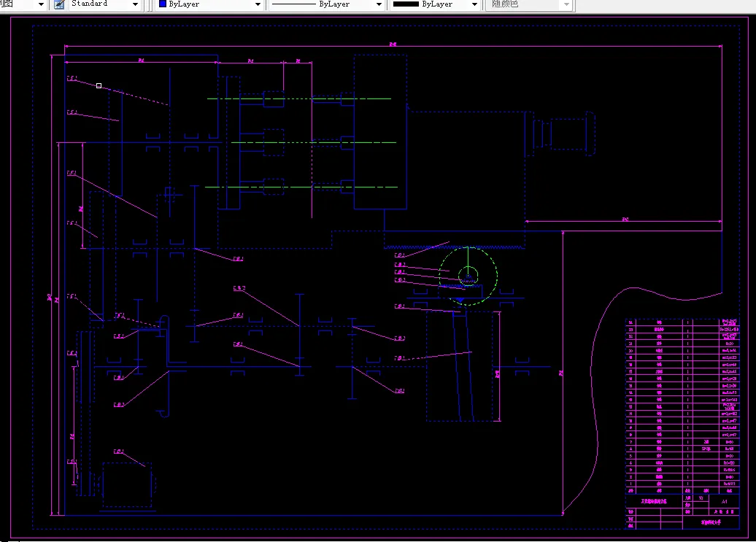Image resolution: width=756 pixels, height=542 pixels.
Task: Click the black lineweight sample bar
Action: point(406,4)
